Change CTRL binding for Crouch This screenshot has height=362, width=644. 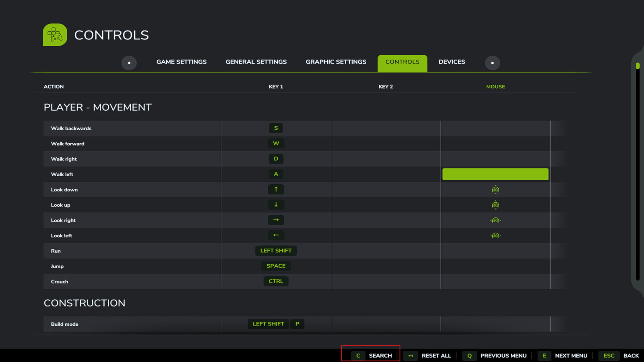(276, 281)
